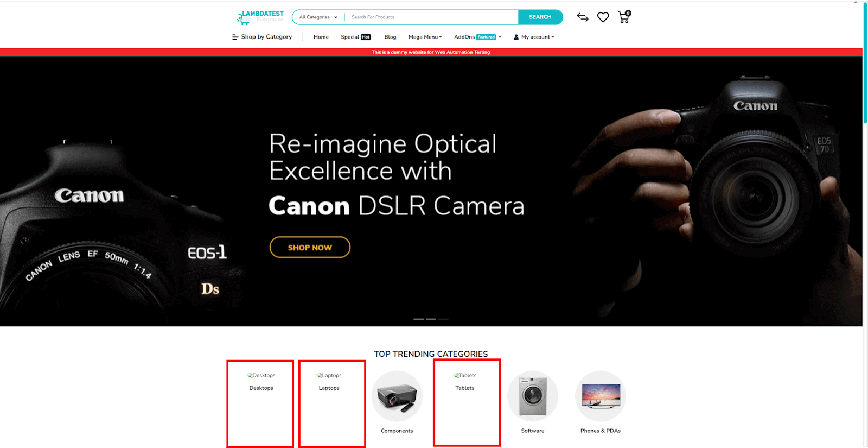The width and height of the screenshot is (868, 448).
Task: Click the Software washing machine thumbnail
Action: pyautogui.click(x=533, y=396)
